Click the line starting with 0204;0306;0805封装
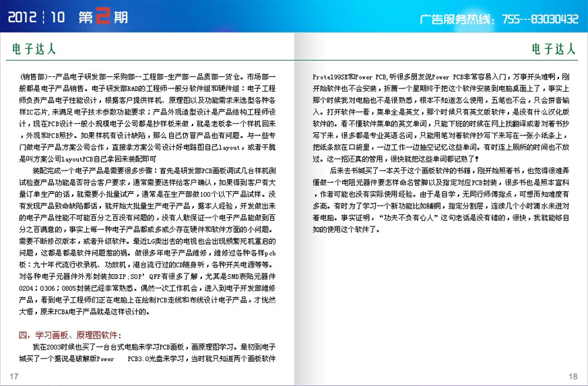Screen dimensions: 588x386 148,288
